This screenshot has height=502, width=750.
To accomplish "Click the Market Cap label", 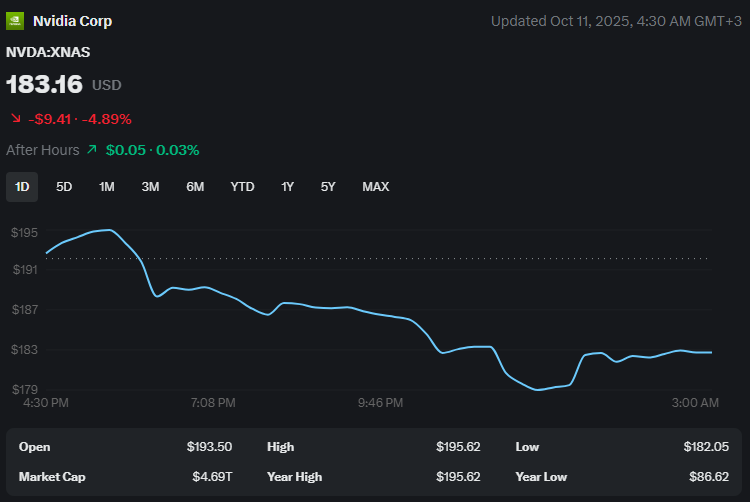I will 52,477.
